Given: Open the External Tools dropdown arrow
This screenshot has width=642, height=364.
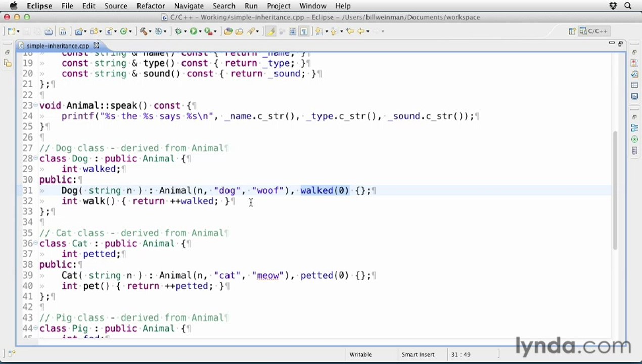Looking at the screenshot, I should (216, 31).
